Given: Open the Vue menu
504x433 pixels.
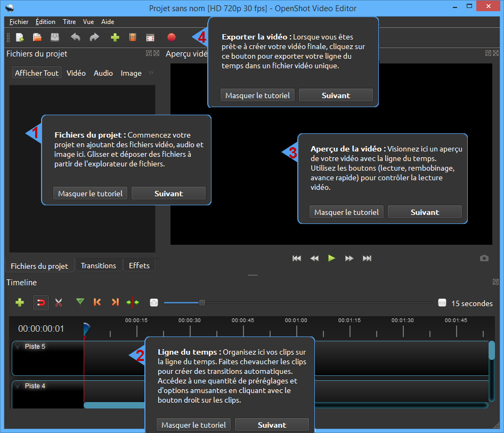Looking at the screenshot, I should [x=88, y=22].
